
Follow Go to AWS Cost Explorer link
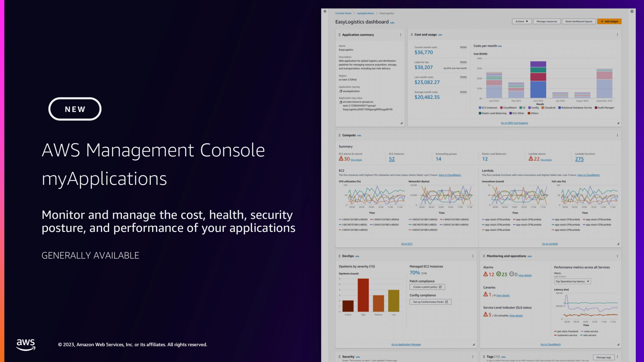coord(514,123)
